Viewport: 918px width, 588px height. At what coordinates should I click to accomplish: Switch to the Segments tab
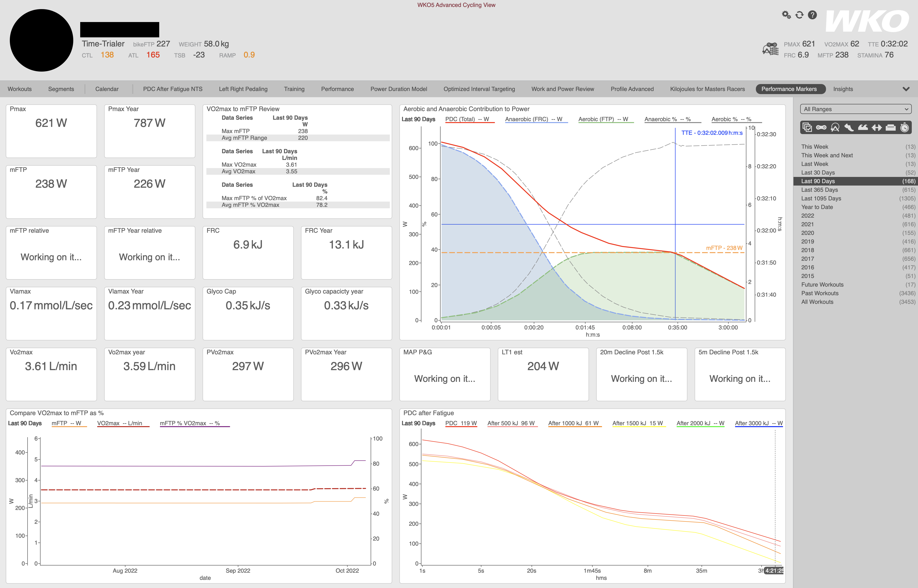click(x=61, y=89)
